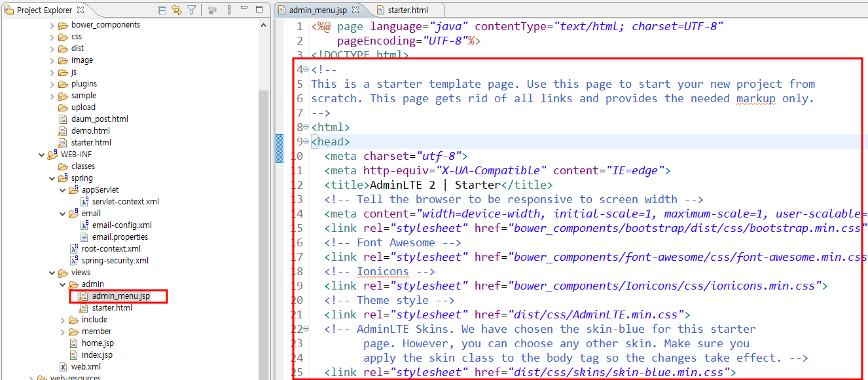The height and width of the screenshot is (380, 868).
Task: Maximize the Project Explorer view
Action: click(x=259, y=9)
